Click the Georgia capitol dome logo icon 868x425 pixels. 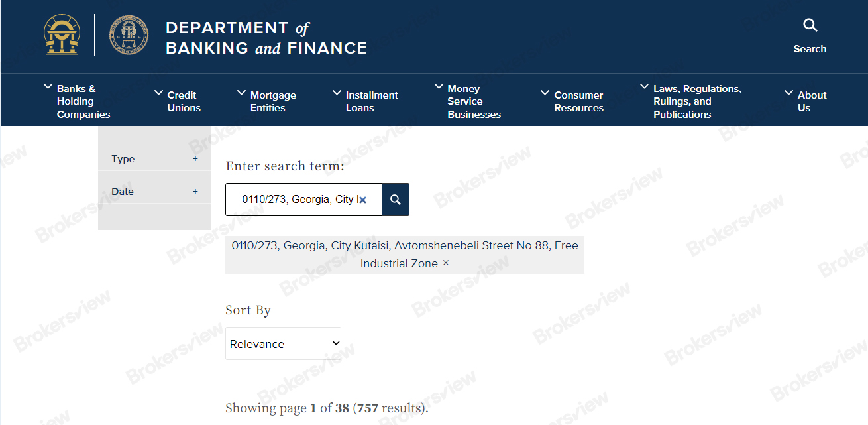point(62,35)
